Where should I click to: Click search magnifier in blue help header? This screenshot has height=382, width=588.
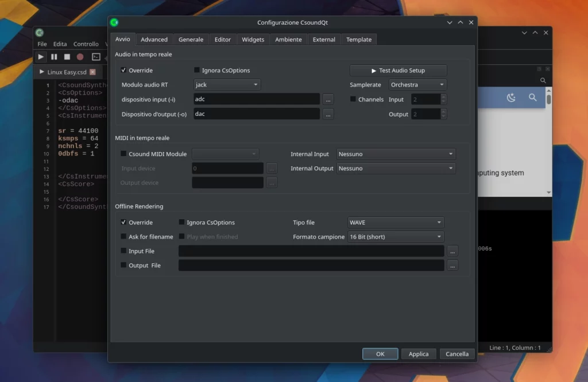coord(532,98)
